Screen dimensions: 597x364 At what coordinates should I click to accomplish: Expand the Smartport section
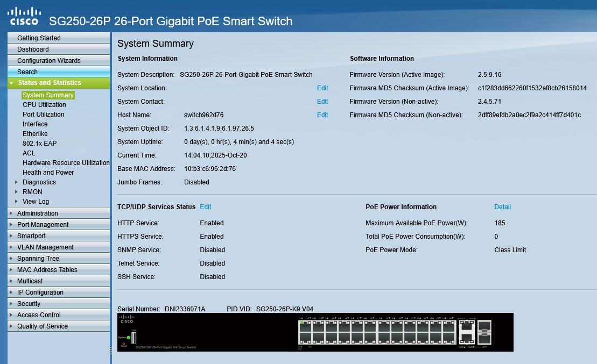point(59,236)
